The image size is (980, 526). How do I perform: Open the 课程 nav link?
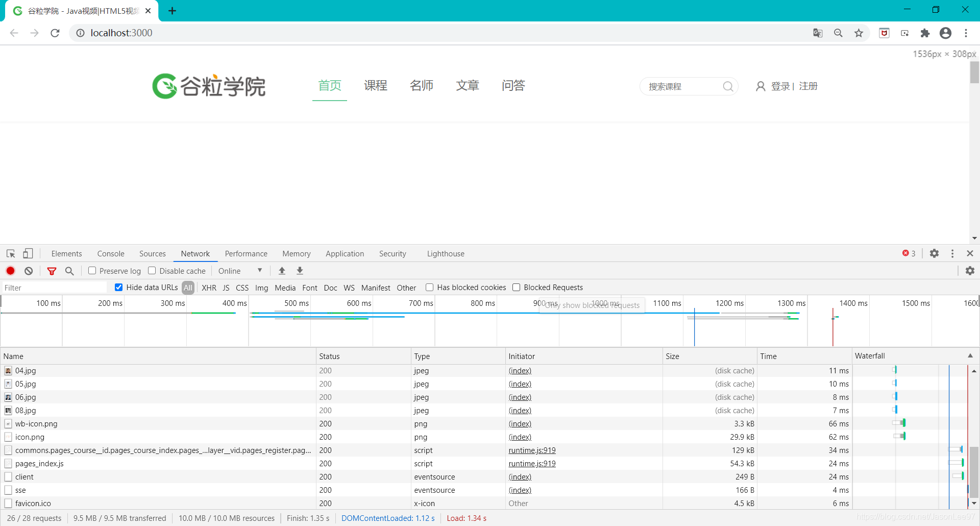click(x=376, y=85)
